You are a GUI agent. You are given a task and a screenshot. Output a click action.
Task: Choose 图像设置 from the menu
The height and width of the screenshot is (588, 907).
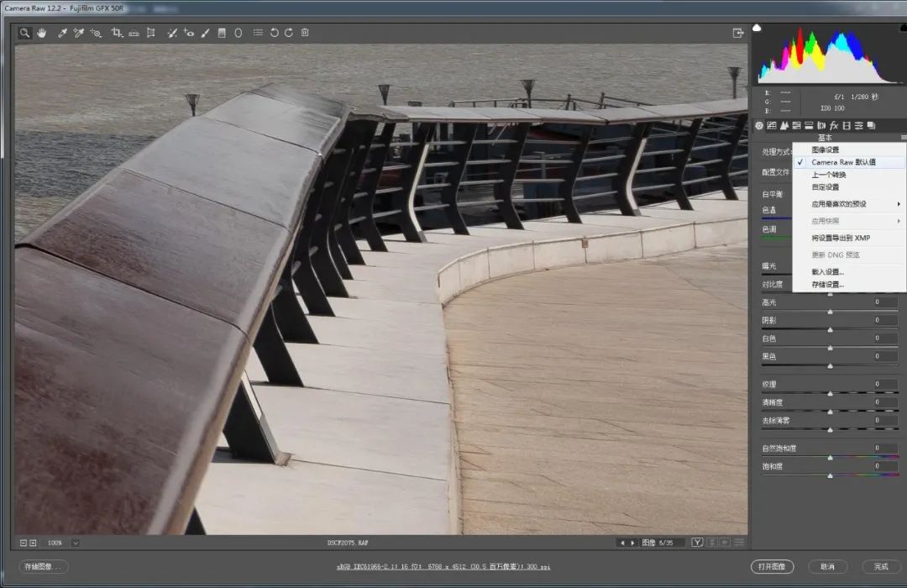click(x=825, y=150)
